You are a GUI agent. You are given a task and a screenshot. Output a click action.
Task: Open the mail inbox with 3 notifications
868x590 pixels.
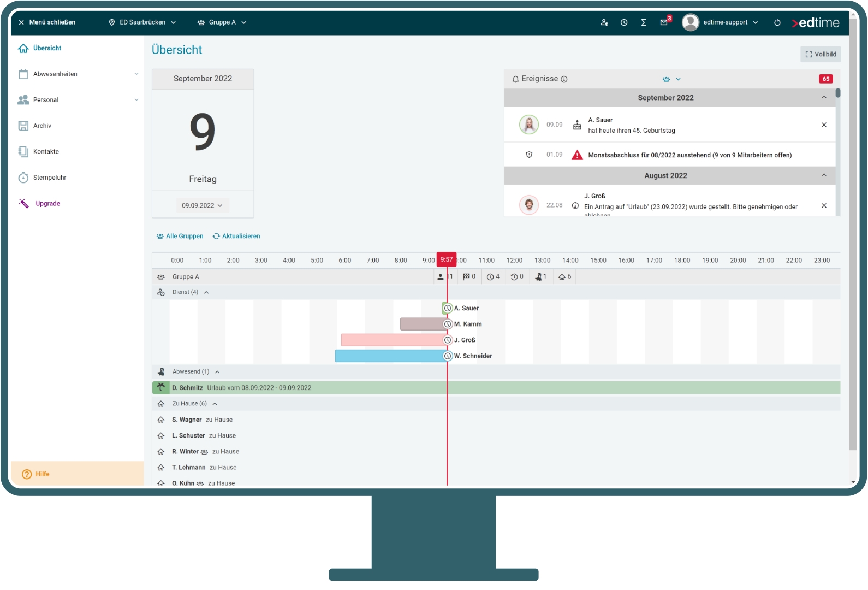tap(664, 22)
